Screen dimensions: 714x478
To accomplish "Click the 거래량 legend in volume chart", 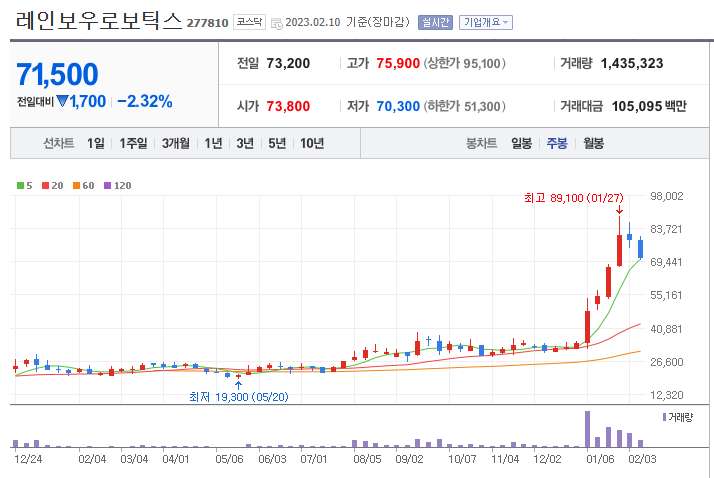I will point(678,417).
